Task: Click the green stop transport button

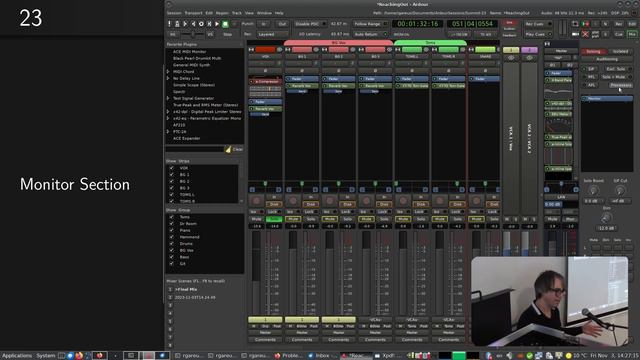Action: point(225,24)
